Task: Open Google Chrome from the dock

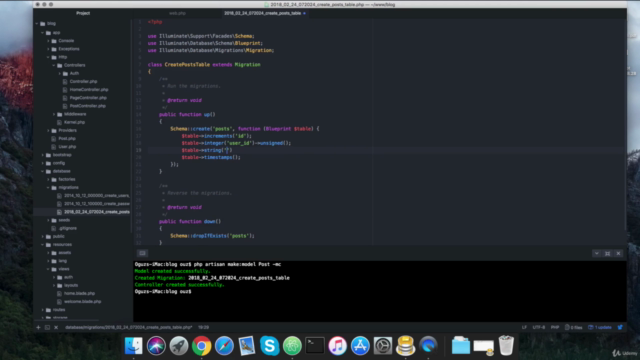Action: pos(202,346)
